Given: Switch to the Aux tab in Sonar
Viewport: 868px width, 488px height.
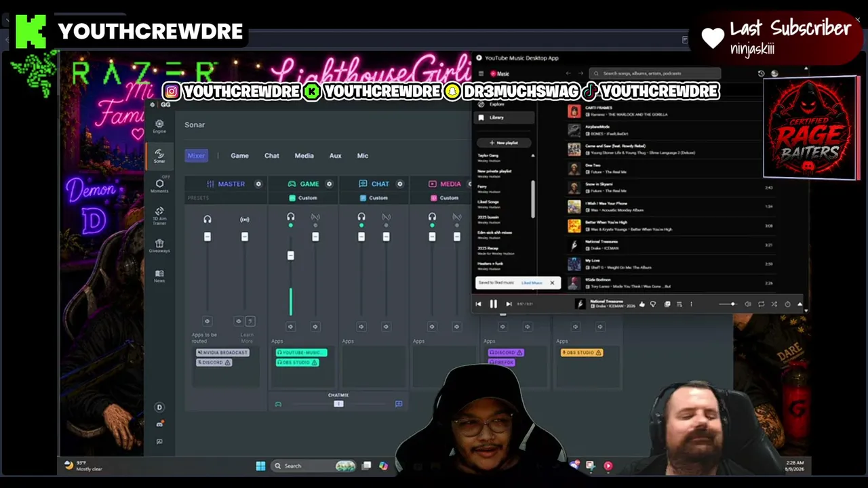Looking at the screenshot, I should pos(335,156).
